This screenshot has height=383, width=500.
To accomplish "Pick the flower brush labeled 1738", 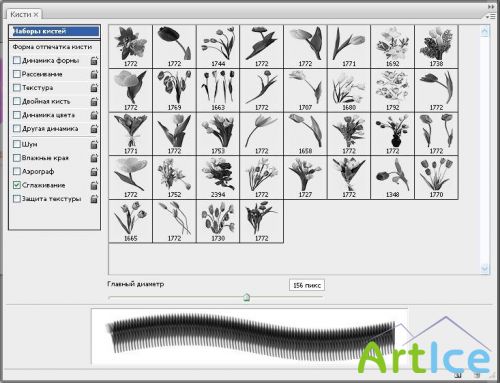I will click(x=436, y=46).
